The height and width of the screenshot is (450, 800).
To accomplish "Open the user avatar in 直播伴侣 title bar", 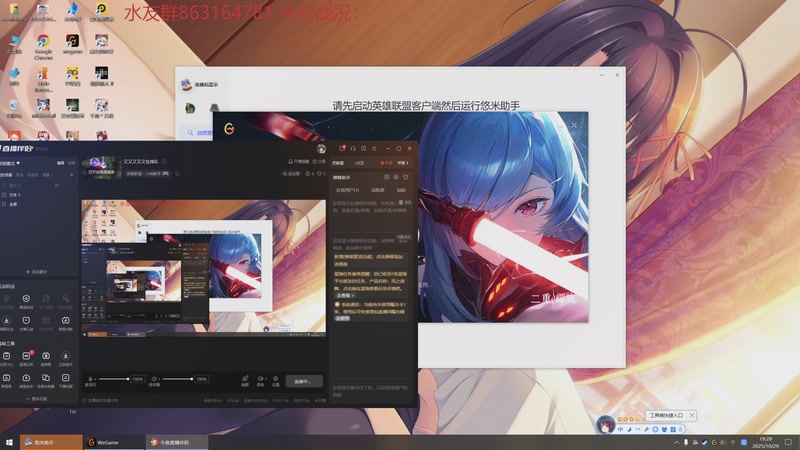I will point(321,148).
